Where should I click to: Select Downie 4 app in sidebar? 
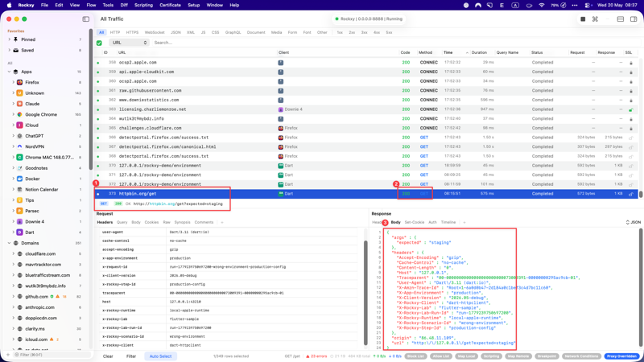click(35, 221)
